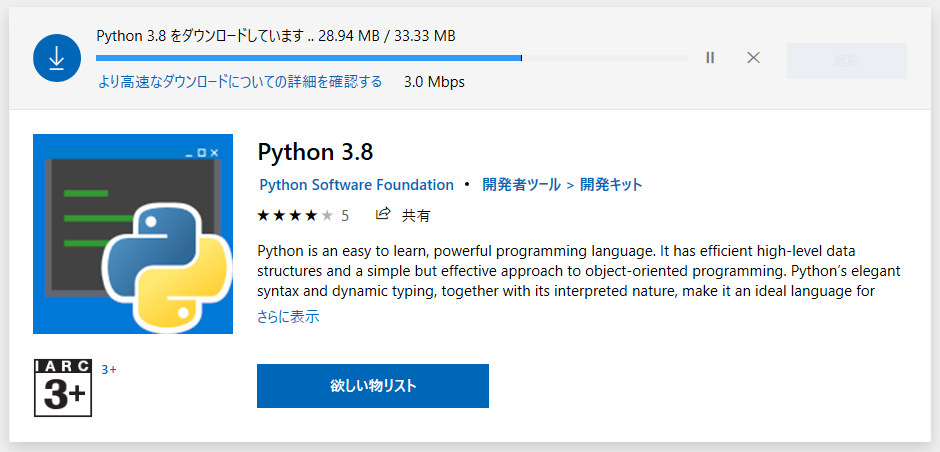Click the IARC 3+ rating badge
Screen dimensions: 940x452
(x=63, y=388)
